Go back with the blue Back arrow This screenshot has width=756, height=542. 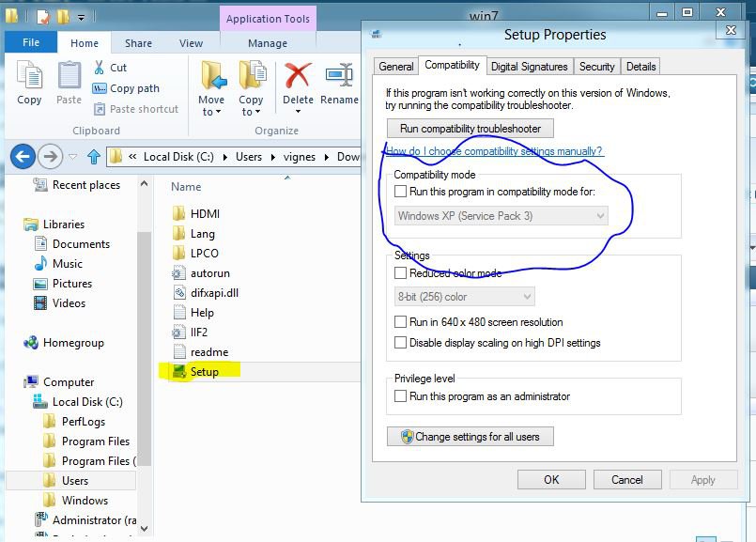click(23, 156)
